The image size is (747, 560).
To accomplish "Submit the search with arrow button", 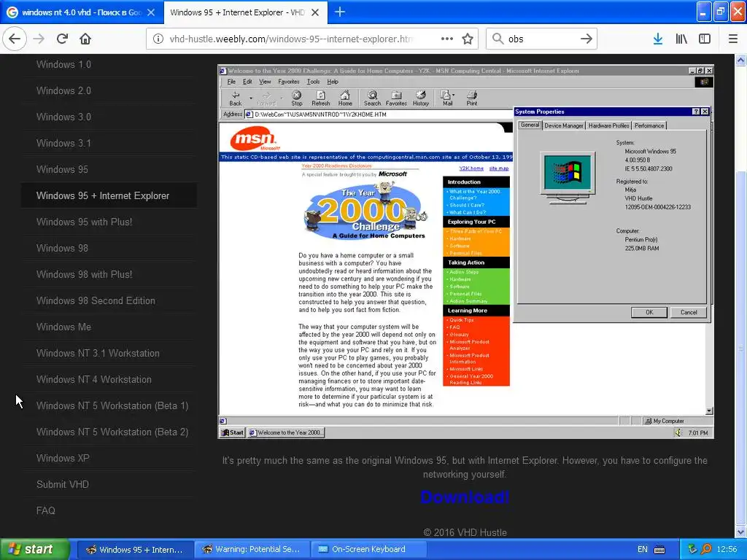I will [587, 39].
